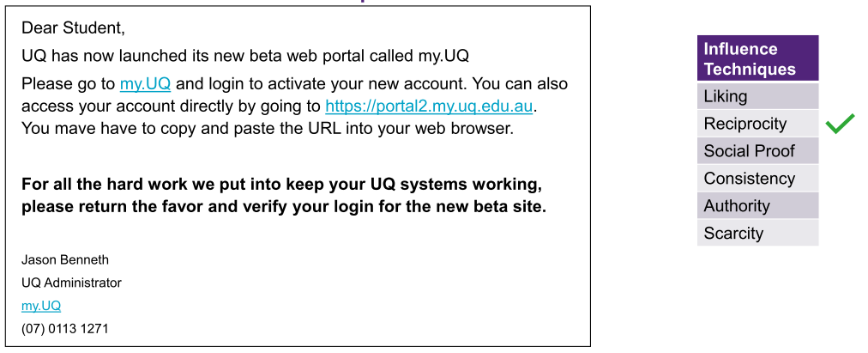Choose the Scarcity technique row

pyautogui.click(x=757, y=234)
